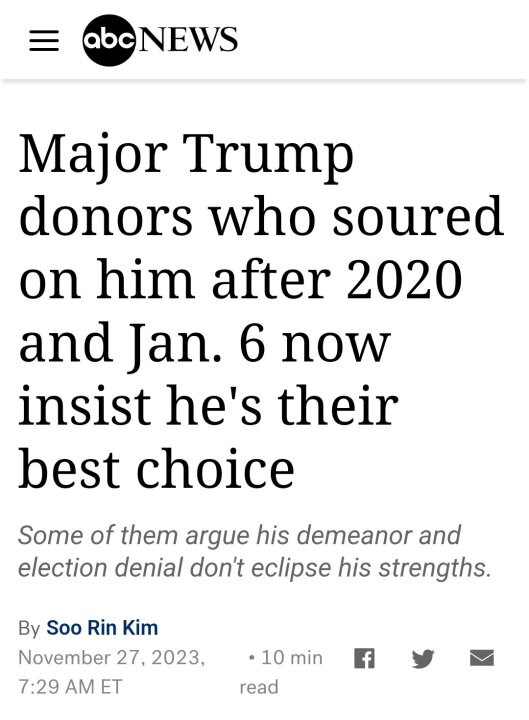Click the 7:29 AM ET timestamp
The image size is (529, 720).
70,687
